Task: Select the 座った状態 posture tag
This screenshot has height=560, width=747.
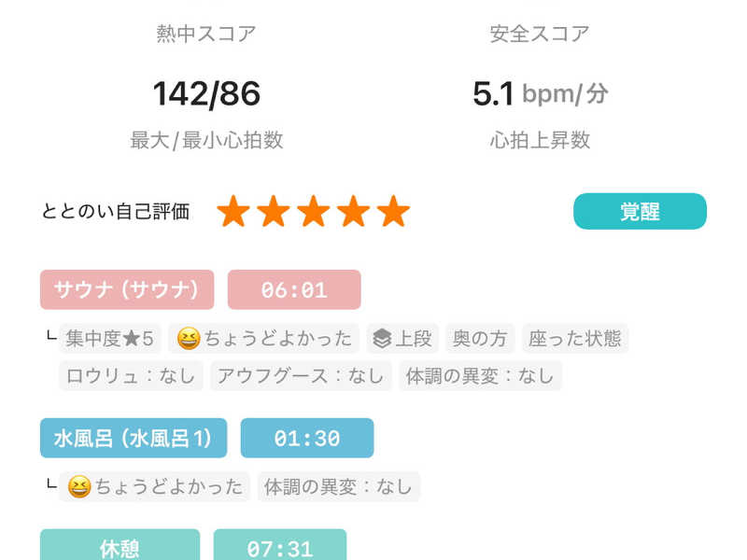Action: (574, 338)
